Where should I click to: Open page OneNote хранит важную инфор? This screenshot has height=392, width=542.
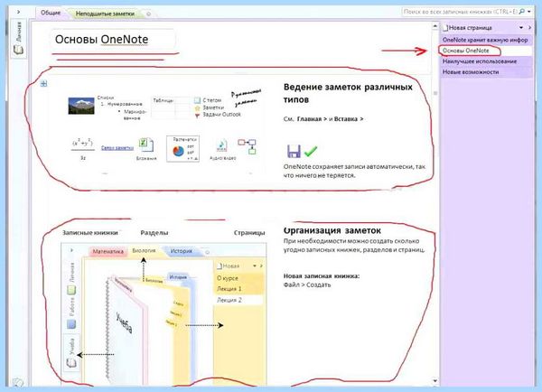486,40
